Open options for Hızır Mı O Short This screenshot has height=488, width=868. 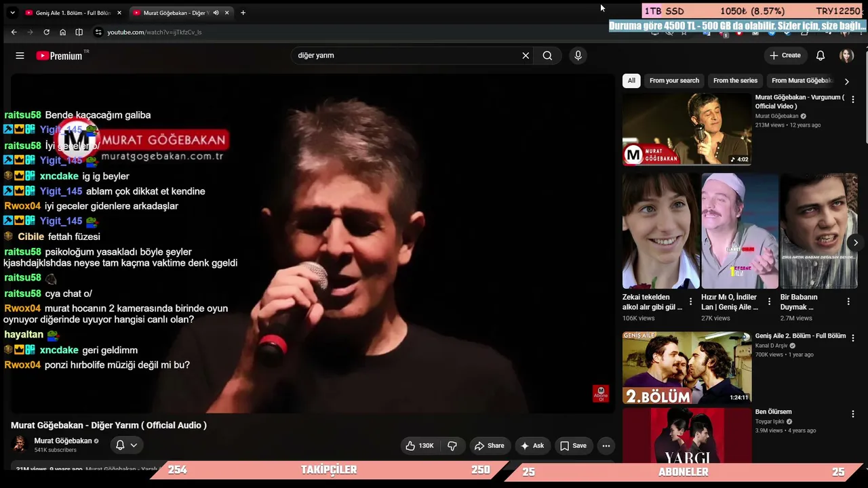(770, 302)
